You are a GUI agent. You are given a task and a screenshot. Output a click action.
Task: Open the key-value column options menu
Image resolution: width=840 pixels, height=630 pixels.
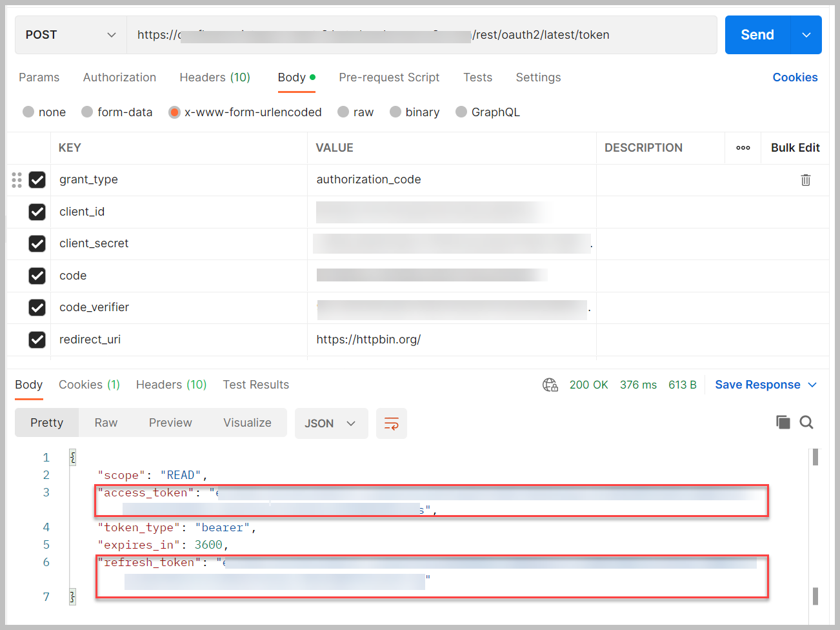(743, 148)
